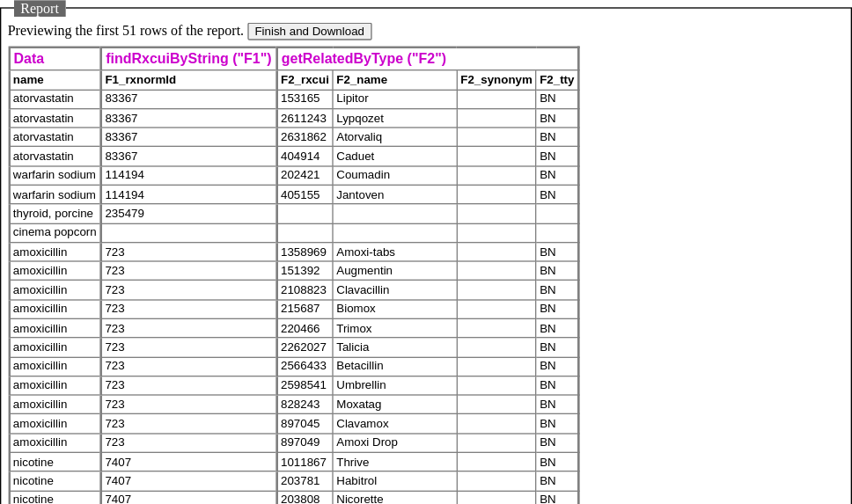
Task: Click the warfarin sodium cell in Jantoven row
Action: tap(55, 195)
